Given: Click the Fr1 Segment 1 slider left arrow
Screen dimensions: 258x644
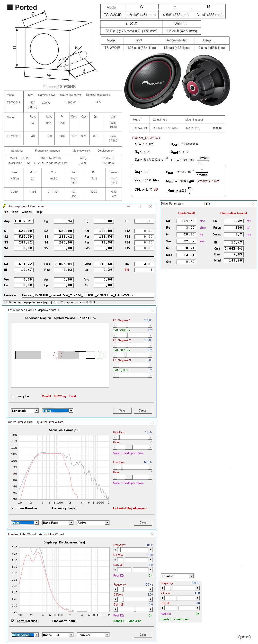Looking at the screenshot, I should coord(115,325).
